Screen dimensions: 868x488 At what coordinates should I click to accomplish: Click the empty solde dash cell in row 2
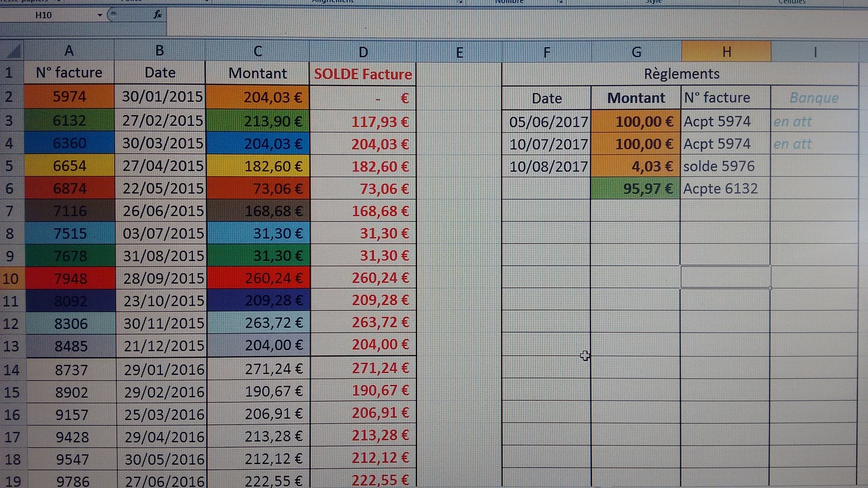pos(363,98)
